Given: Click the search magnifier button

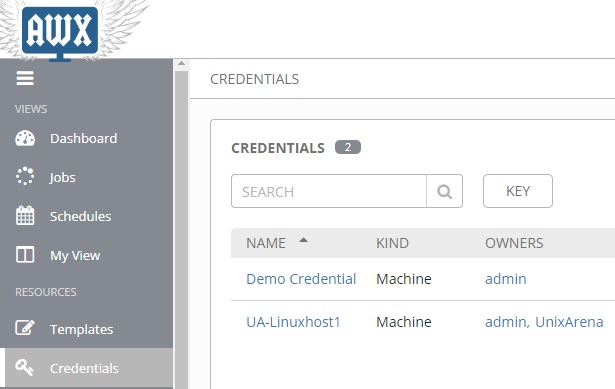Looking at the screenshot, I should pyautogui.click(x=444, y=191).
